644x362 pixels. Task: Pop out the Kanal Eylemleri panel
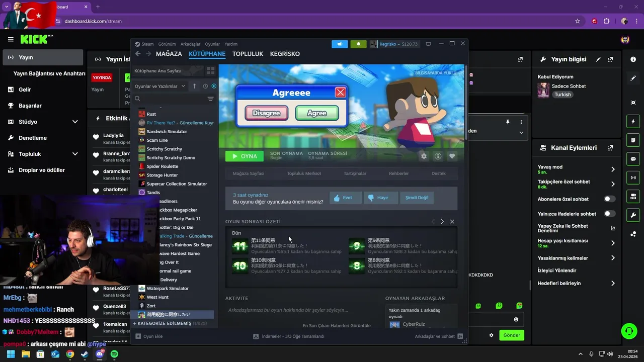click(610, 148)
